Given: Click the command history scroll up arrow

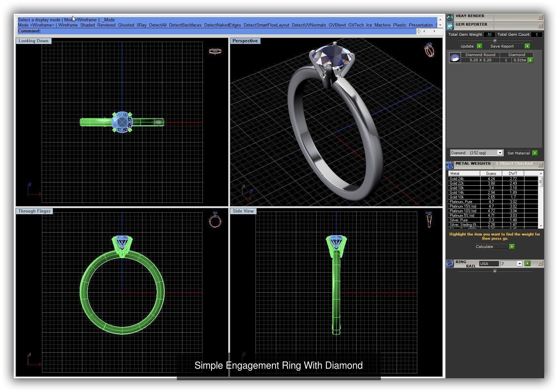Looking at the screenshot, I should coord(440,20).
